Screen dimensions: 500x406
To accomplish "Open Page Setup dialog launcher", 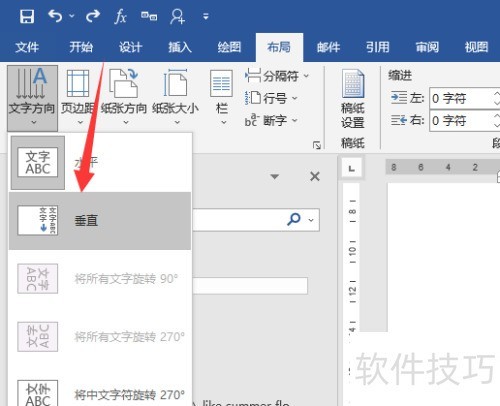I will pyautogui.click(x=316, y=145).
